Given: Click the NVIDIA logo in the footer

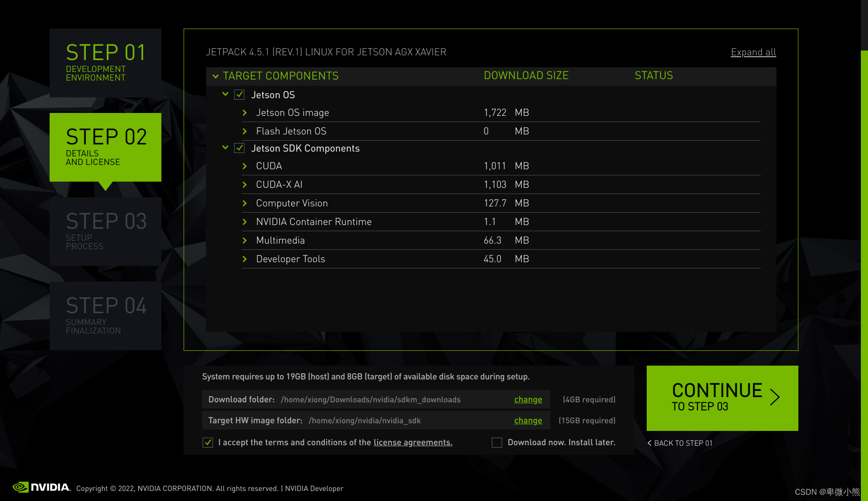Looking at the screenshot, I should [x=41, y=487].
